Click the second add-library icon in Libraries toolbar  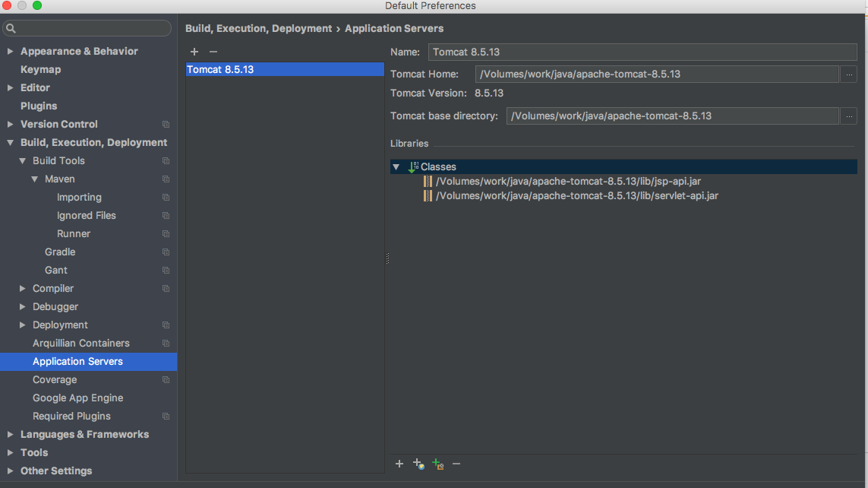coord(418,464)
